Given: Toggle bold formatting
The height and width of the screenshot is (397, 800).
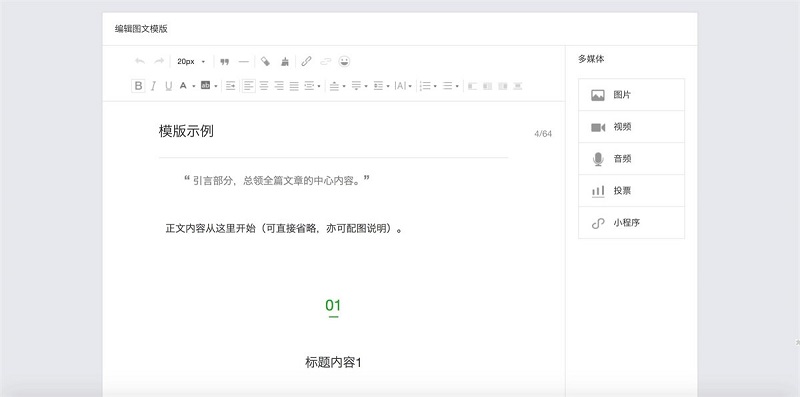Looking at the screenshot, I should [x=138, y=86].
